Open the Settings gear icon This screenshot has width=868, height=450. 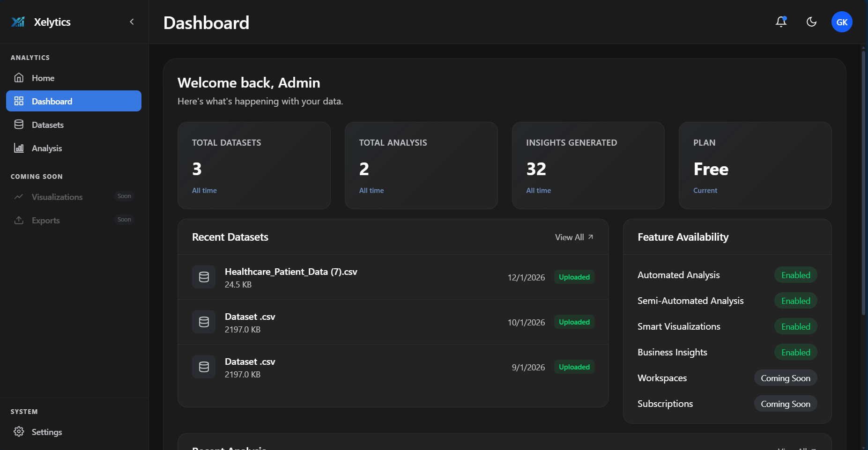(x=19, y=431)
